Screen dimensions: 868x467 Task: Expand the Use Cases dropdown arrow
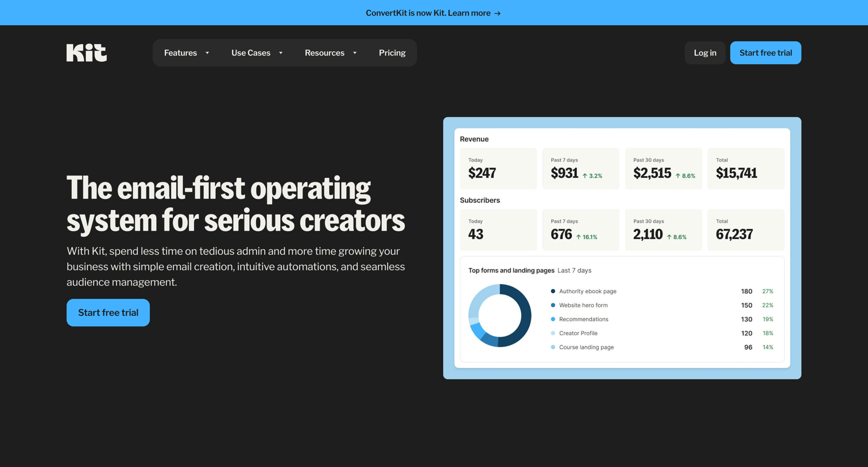click(x=281, y=53)
